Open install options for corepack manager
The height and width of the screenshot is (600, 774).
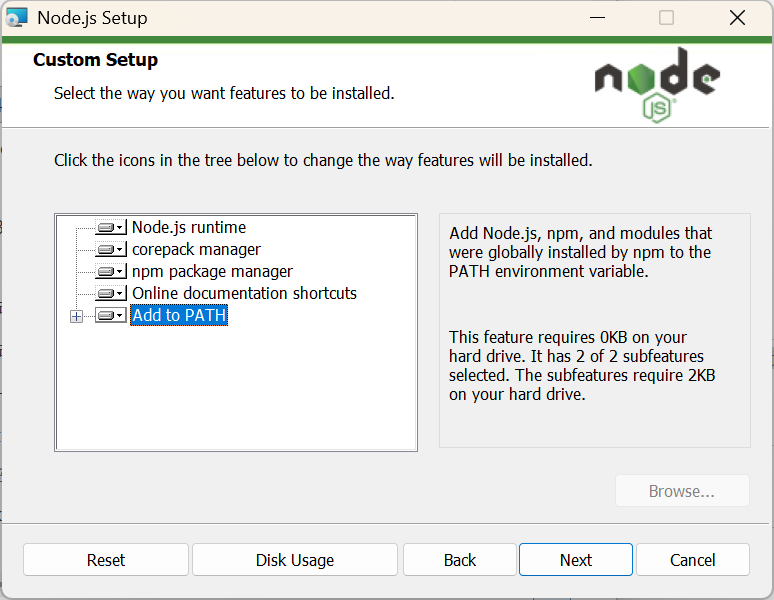[x=111, y=250]
